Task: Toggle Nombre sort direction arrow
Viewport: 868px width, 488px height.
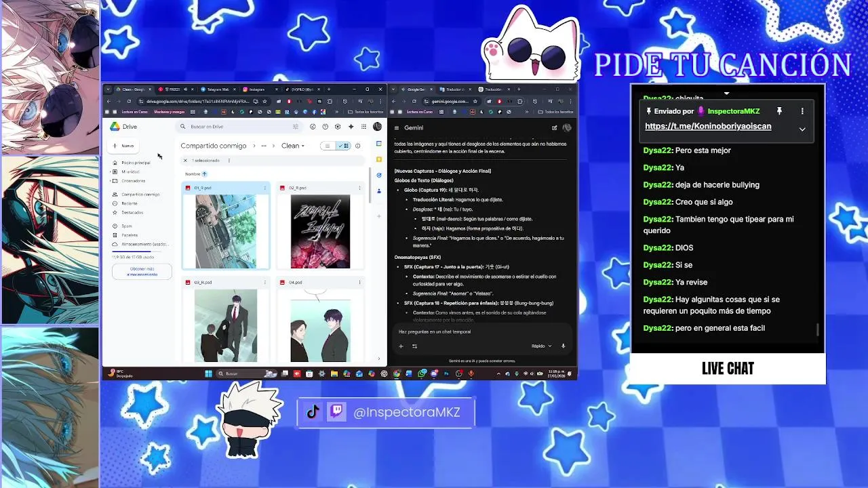Action: click(x=204, y=174)
